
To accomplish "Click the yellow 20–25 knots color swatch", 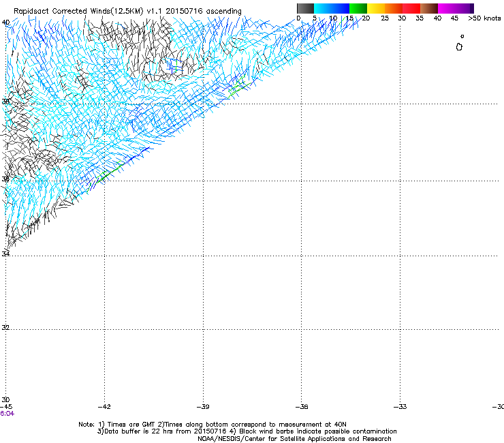I will click(376, 8).
